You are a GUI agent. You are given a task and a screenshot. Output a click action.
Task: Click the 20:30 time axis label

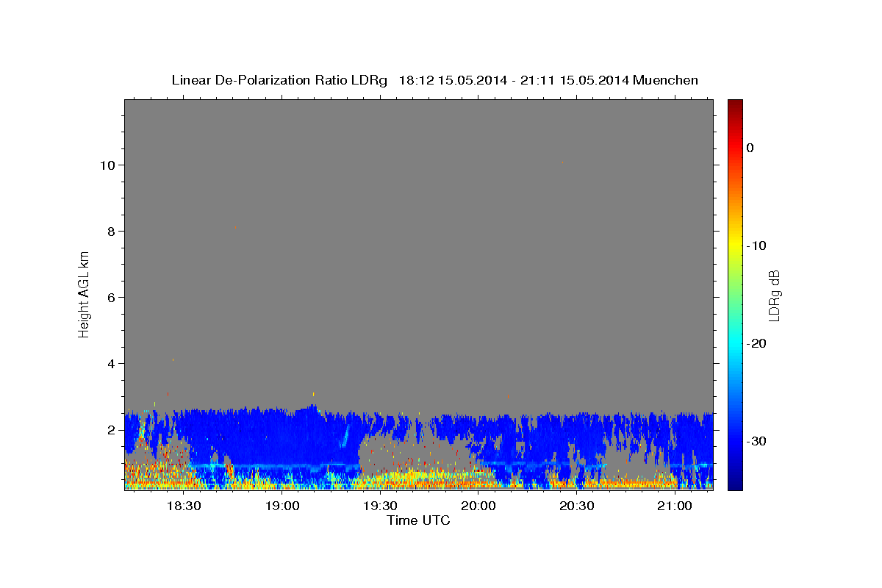pos(576,506)
